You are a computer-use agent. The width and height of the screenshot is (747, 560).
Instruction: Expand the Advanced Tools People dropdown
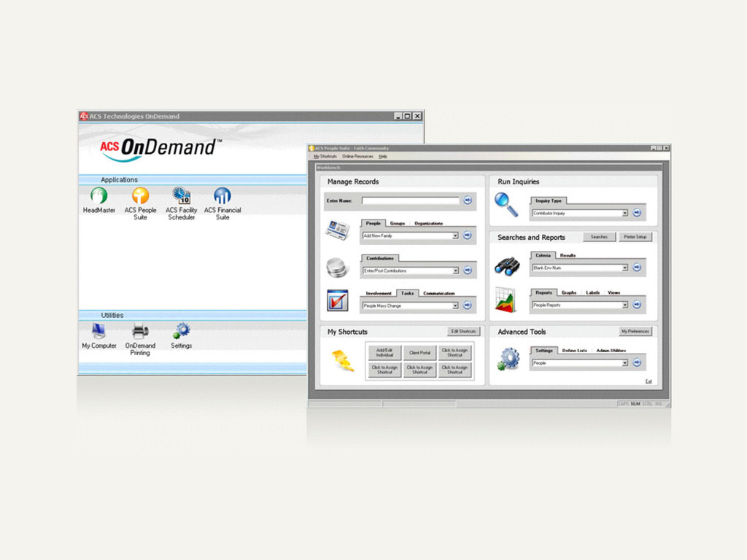(x=625, y=363)
